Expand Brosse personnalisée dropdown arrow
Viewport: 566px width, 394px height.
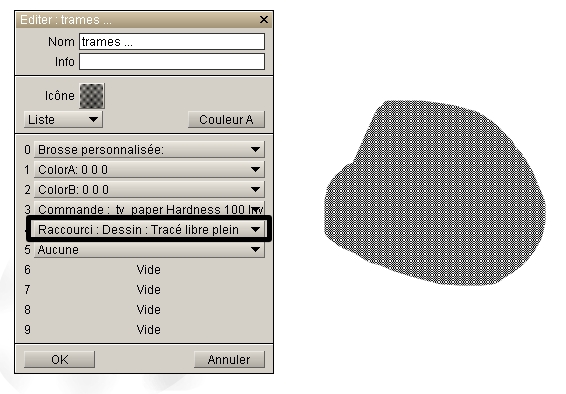pos(255,149)
